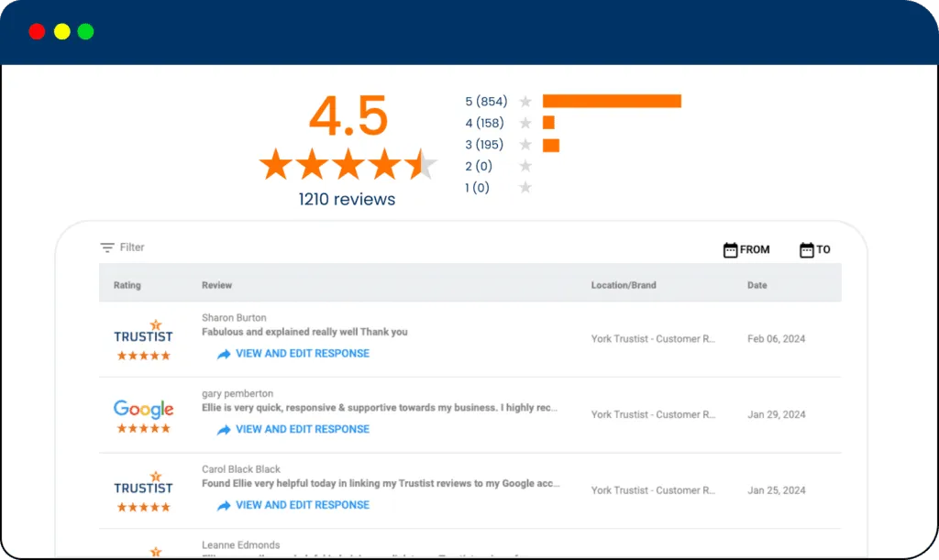Click the Trustist logo in Carol Black's row
Viewport: 939px width, 560px height.
point(144,483)
